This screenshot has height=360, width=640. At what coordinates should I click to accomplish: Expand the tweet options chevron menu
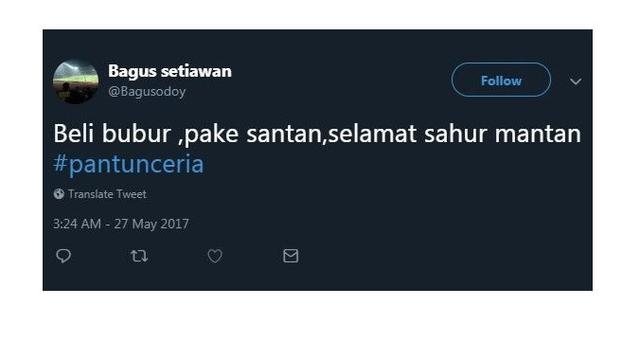click(576, 81)
